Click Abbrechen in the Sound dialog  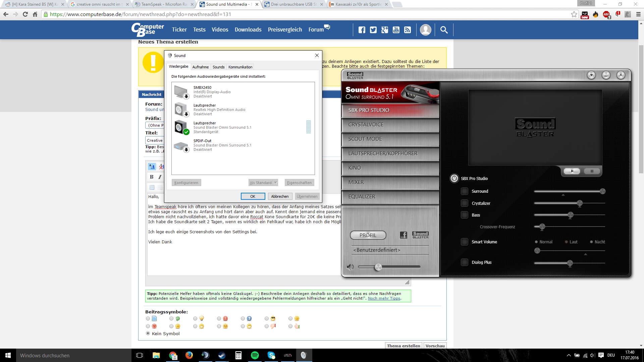pyautogui.click(x=280, y=196)
